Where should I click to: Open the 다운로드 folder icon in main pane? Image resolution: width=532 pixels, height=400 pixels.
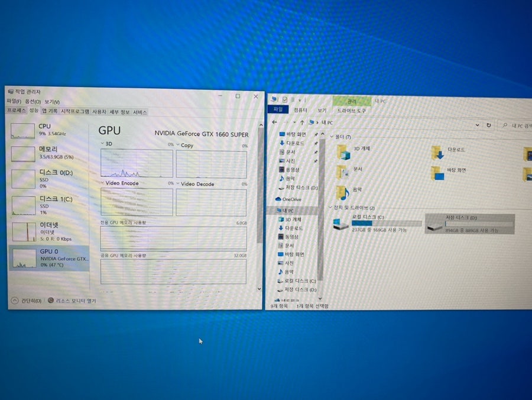click(x=437, y=153)
